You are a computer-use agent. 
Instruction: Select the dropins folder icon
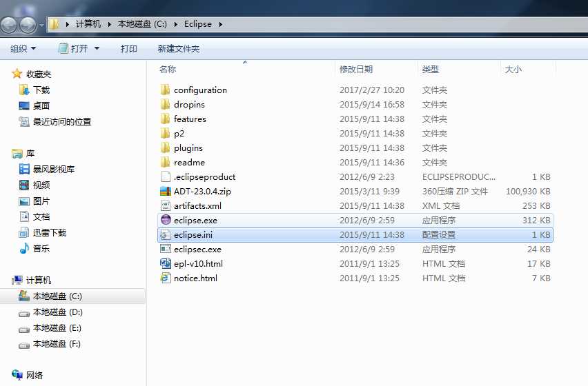(x=166, y=105)
